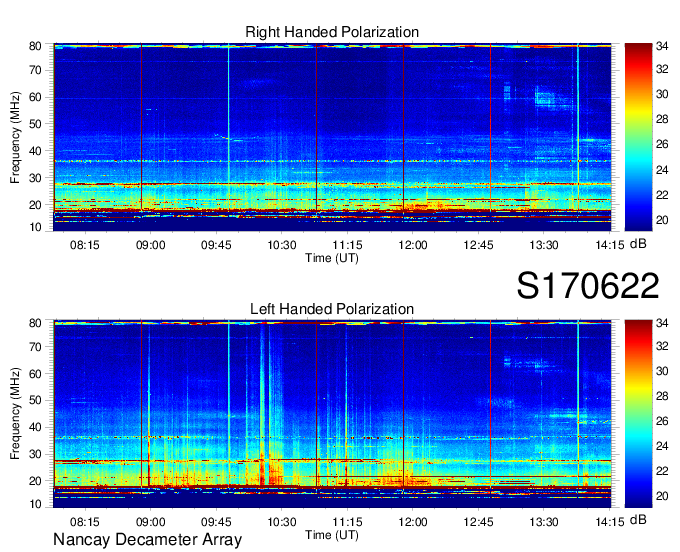This screenshot has width=680, height=552.
Task: Click the 14:15 tick under Right Handed plot
Action: point(609,245)
